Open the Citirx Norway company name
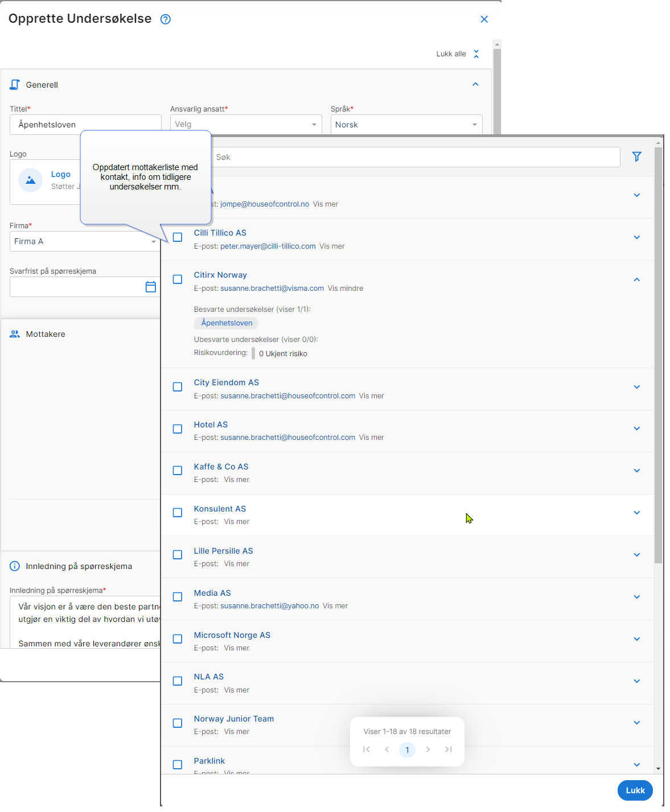 coord(220,275)
